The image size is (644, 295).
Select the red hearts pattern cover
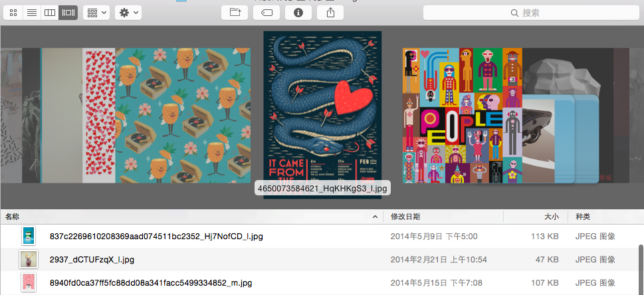[99, 116]
